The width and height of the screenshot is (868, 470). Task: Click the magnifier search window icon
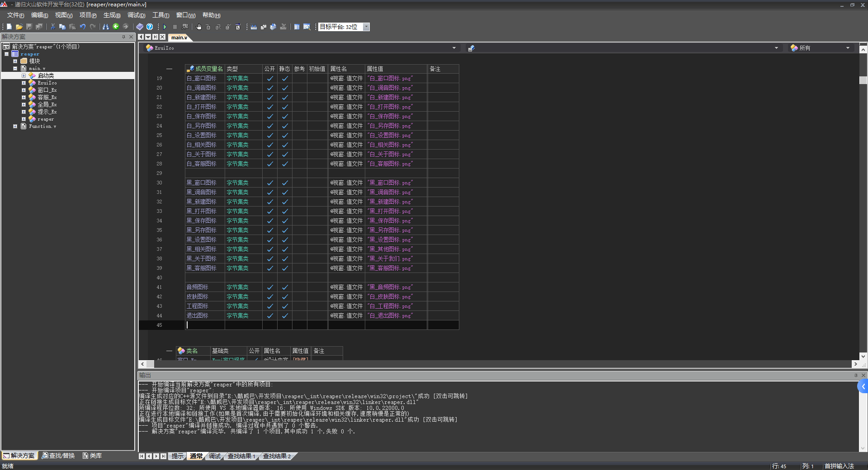click(x=307, y=27)
